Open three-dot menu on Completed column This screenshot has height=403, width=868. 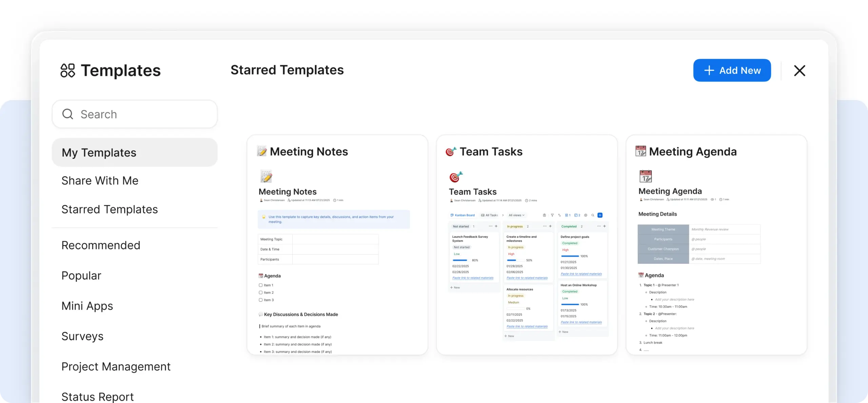point(599,226)
